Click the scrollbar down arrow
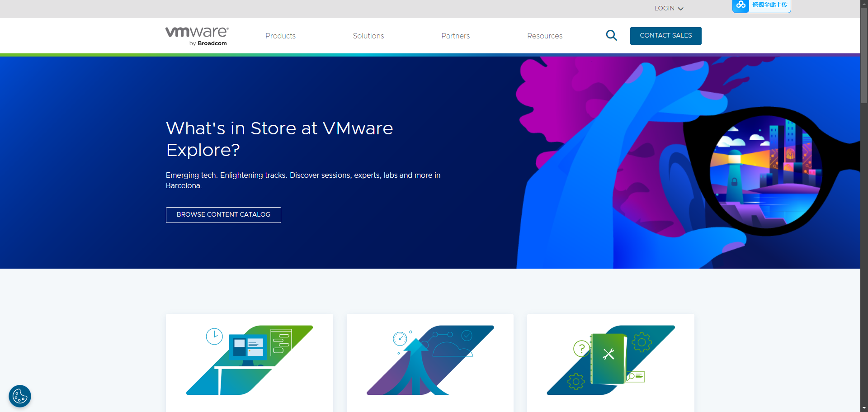 pos(864,408)
